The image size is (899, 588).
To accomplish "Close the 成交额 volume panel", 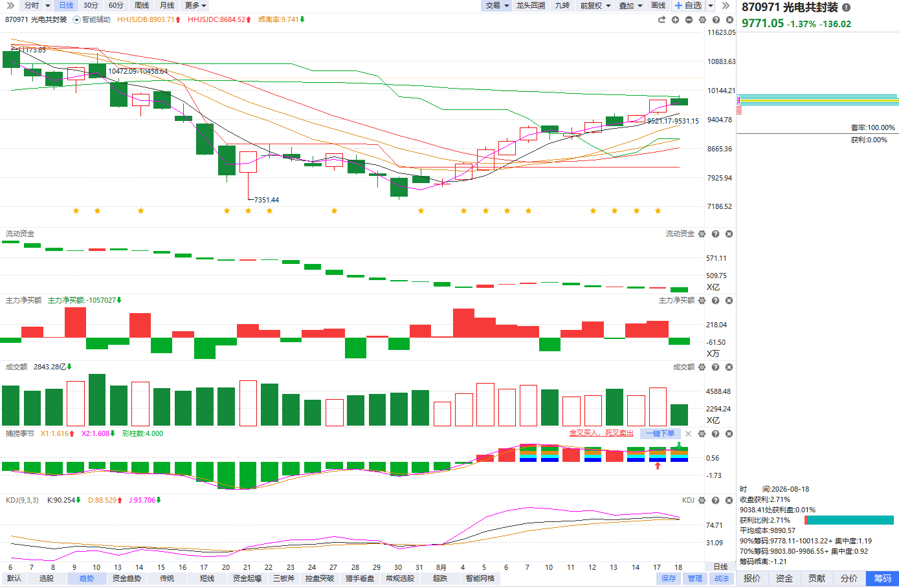I will (x=729, y=367).
